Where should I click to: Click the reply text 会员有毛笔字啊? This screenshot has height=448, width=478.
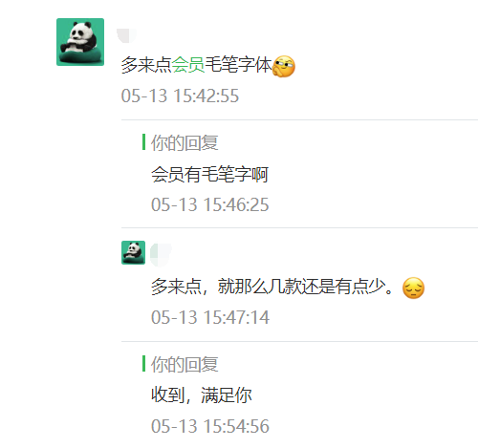pyautogui.click(x=209, y=175)
